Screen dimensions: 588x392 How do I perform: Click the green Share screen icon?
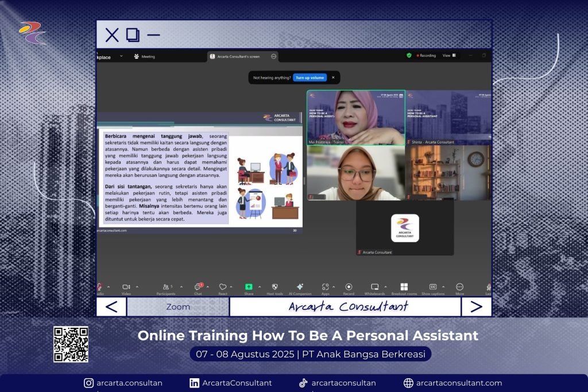pyautogui.click(x=249, y=287)
